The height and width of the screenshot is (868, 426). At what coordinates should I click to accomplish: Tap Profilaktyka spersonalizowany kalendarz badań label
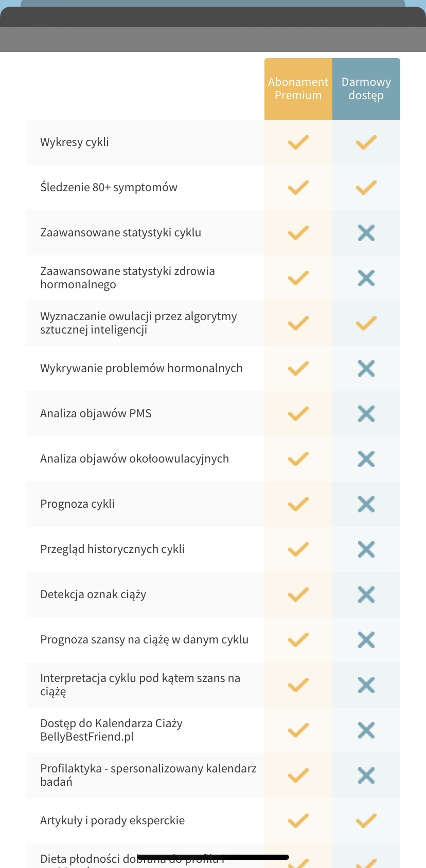[x=148, y=775]
